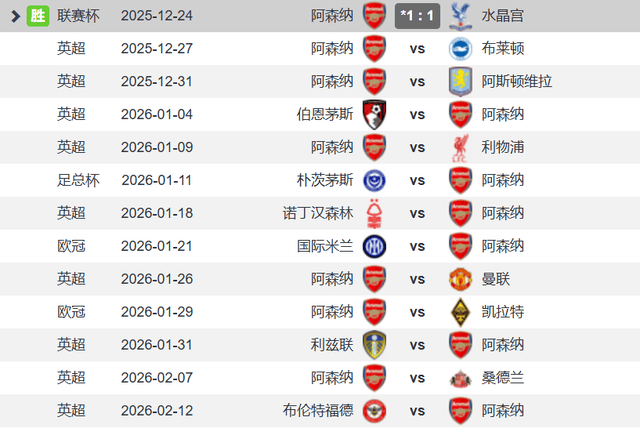
Task: Click the Leeds United club crest
Action: coord(374,345)
